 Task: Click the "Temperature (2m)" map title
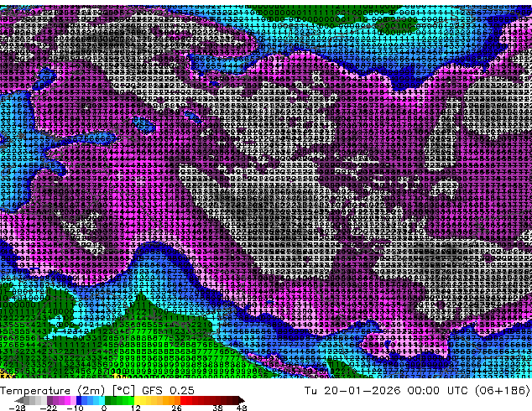pyautogui.click(x=53, y=391)
